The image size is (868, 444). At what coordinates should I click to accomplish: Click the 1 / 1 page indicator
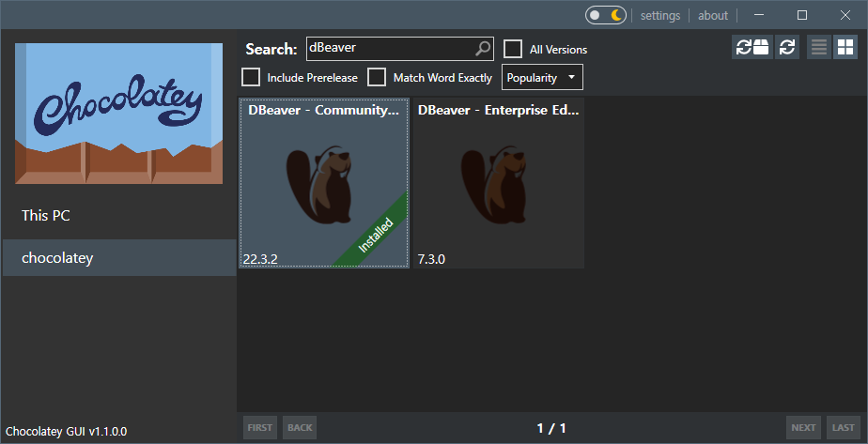(x=551, y=427)
